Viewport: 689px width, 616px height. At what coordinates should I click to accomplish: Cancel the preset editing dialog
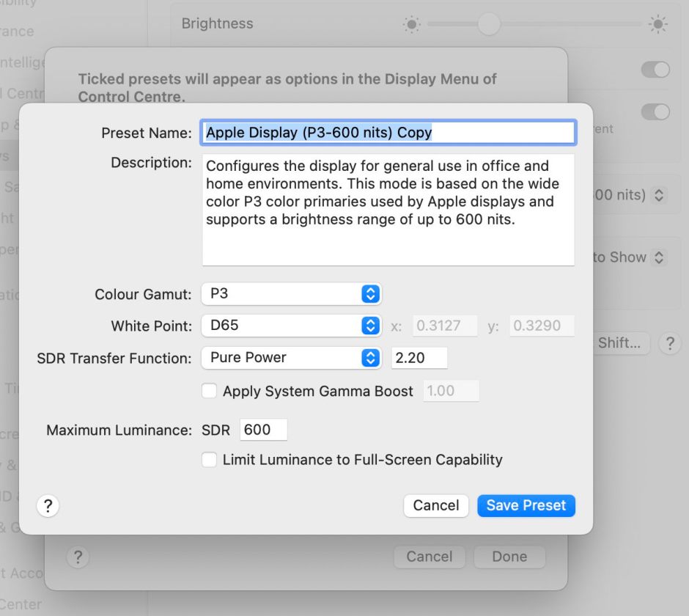[436, 506]
